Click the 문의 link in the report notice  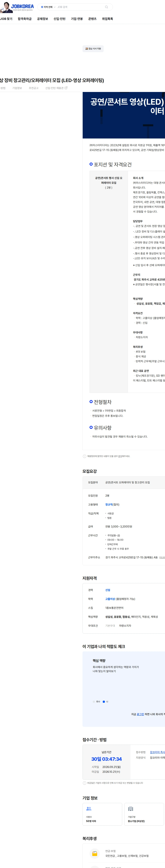tap(120, 456)
